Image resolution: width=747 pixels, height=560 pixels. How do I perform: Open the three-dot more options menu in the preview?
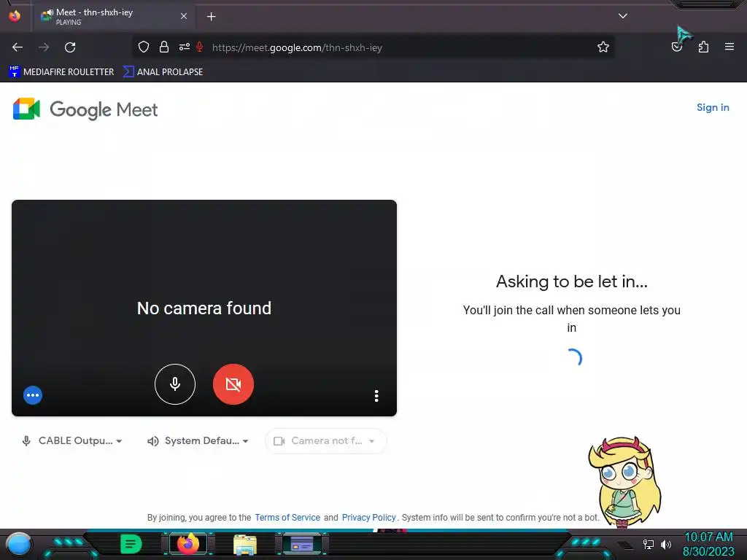pos(376,396)
